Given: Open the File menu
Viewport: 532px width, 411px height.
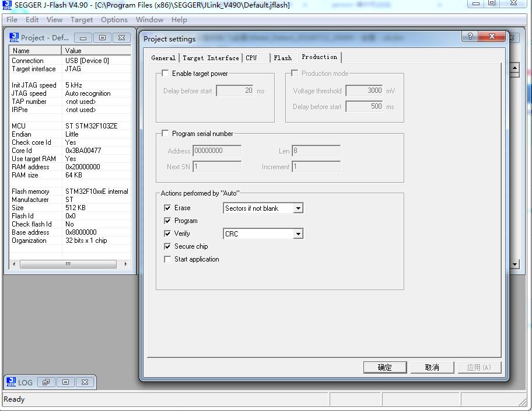Looking at the screenshot, I should pos(12,20).
